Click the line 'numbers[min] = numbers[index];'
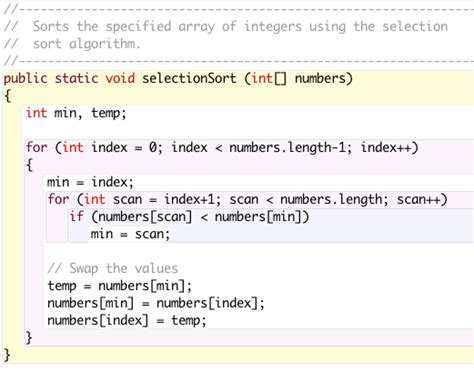 tap(156, 303)
